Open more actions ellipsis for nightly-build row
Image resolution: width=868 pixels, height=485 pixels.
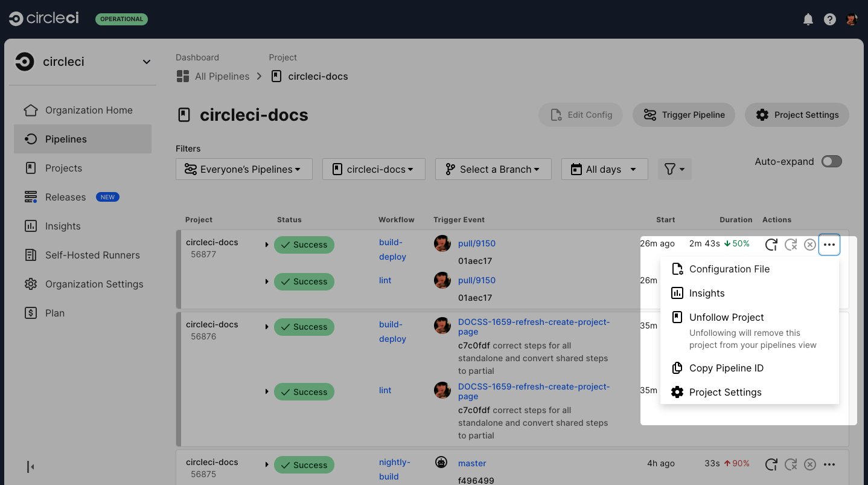[829, 464]
